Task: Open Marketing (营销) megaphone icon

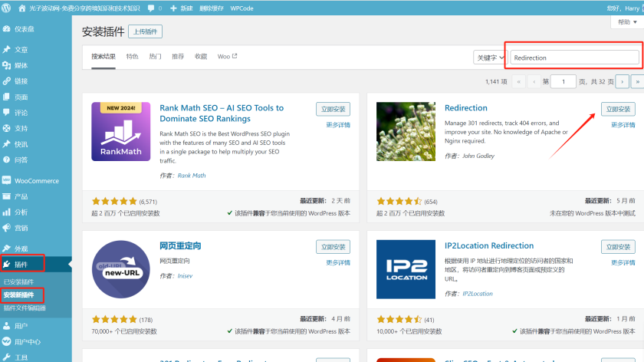Action: pyautogui.click(x=6, y=228)
